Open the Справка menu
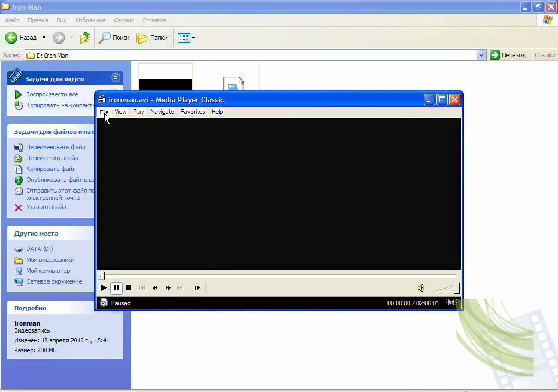Screen dimensions: 558x392 pos(154,20)
